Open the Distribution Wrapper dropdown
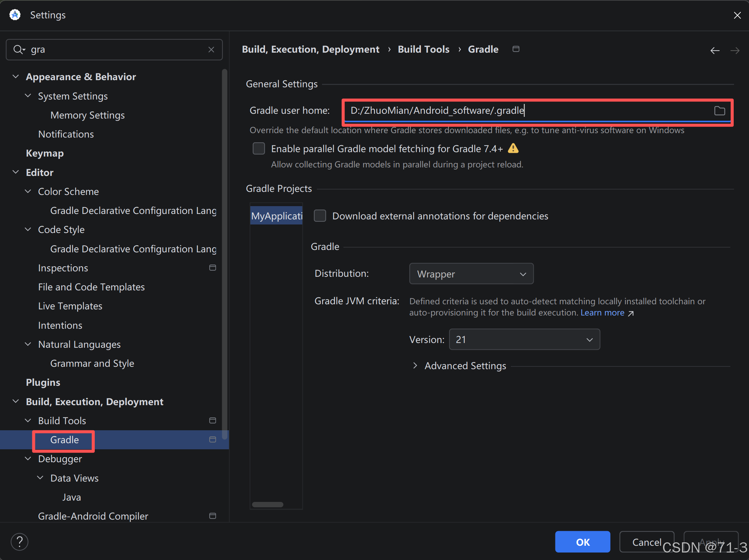The width and height of the screenshot is (749, 560). pyautogui.click(x=471, y=274)
